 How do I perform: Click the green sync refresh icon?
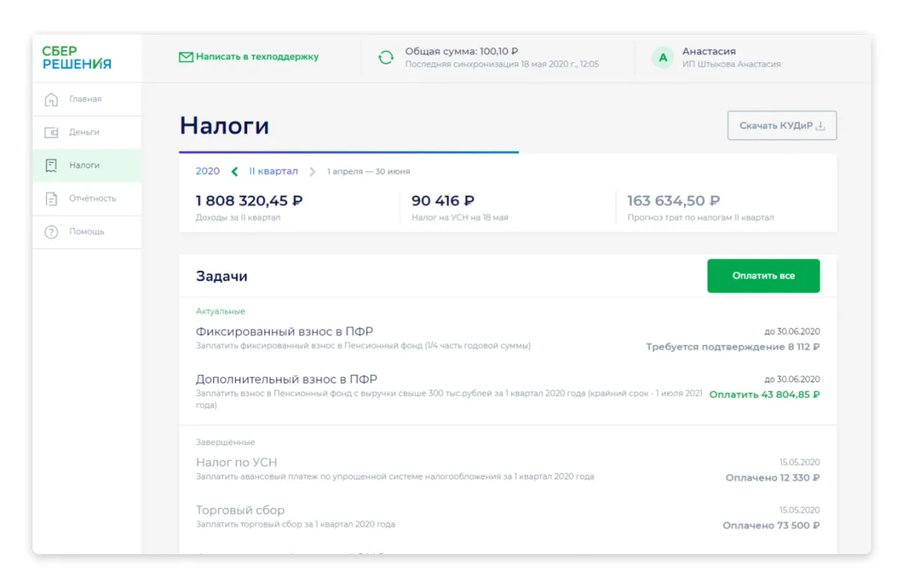point(386,57)
